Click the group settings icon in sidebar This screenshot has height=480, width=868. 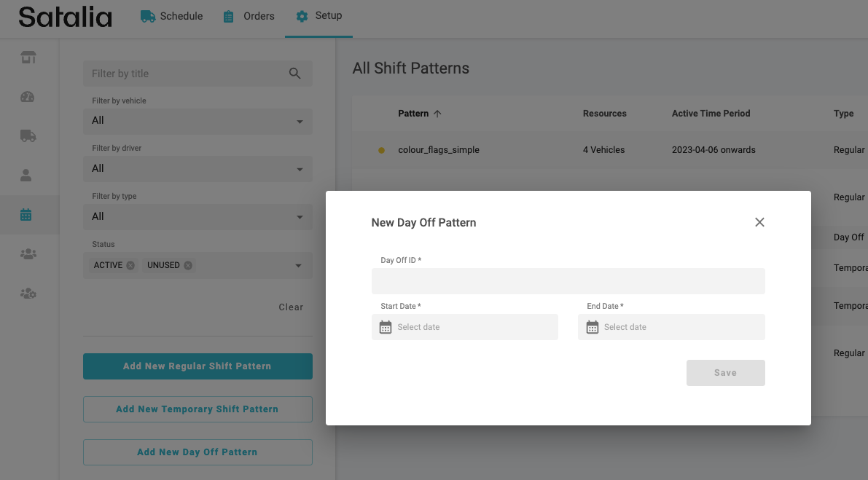(x=28, y=294)
